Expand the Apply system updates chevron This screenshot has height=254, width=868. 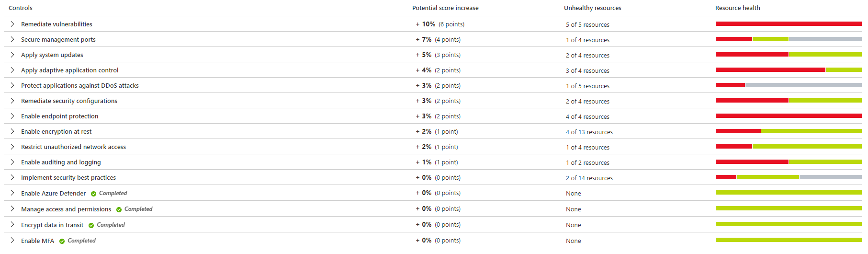12,55
